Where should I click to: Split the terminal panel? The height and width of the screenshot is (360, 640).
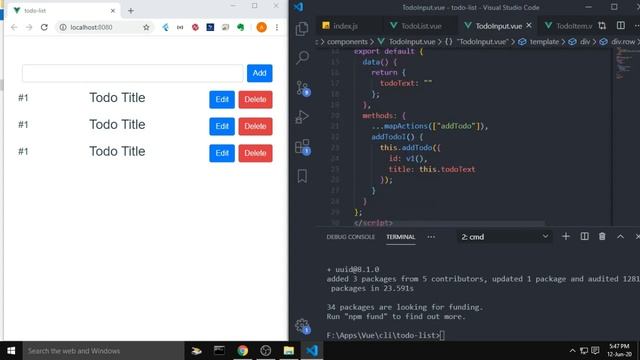click(x=584, y=236)
